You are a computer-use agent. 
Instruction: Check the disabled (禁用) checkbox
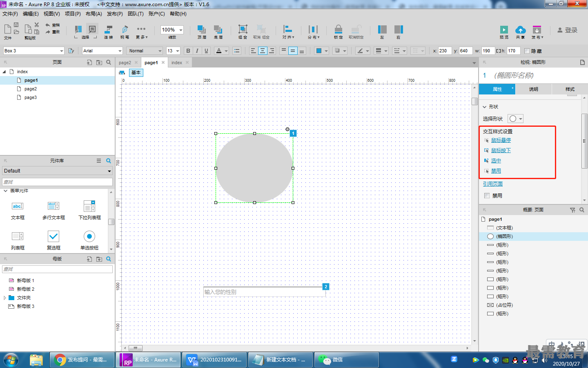click(x=487, y=196)
